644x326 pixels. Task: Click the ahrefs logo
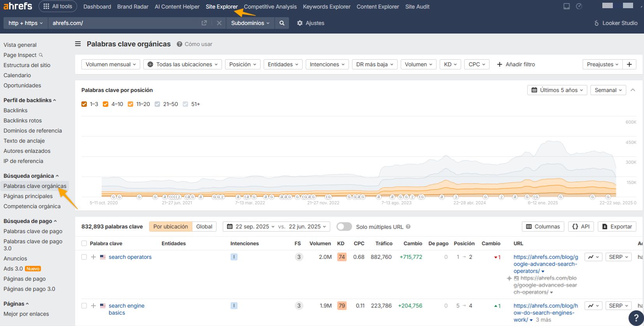[x=18, y=6]
